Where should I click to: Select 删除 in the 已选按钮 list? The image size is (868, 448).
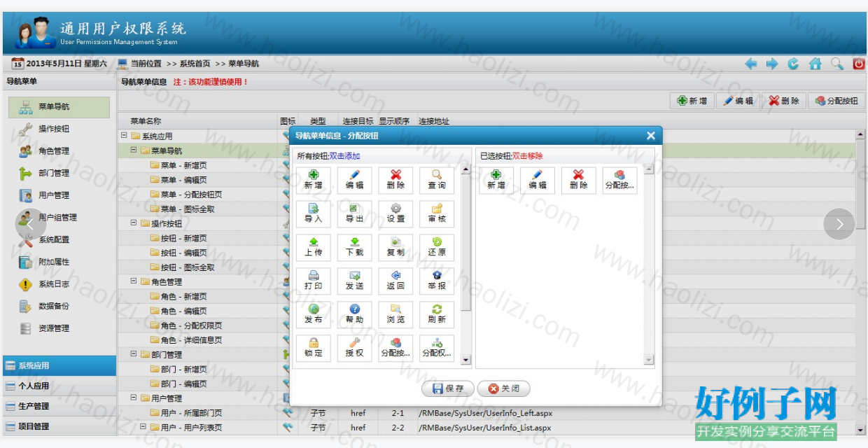[579, 180]
